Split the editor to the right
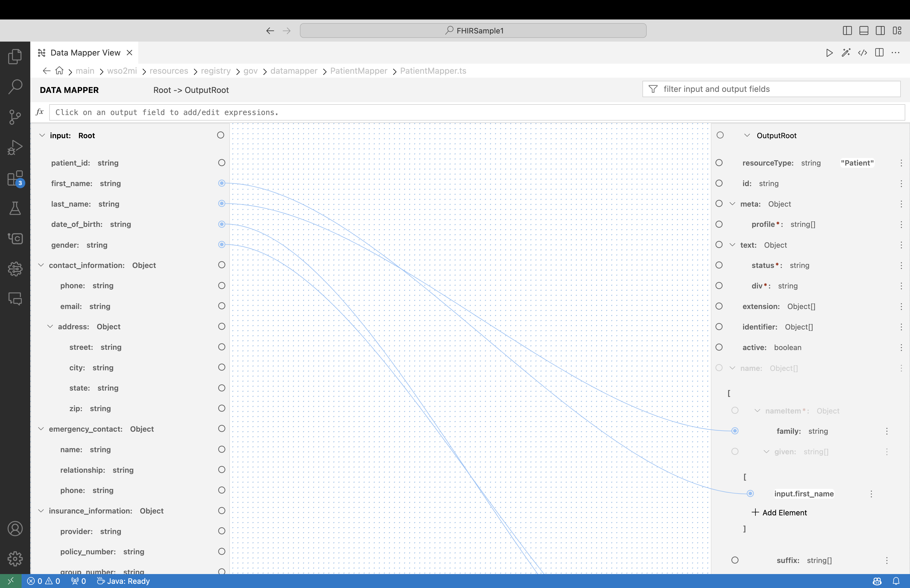The width and height of the screenshot is (910, 588). (x=879, y=53)
